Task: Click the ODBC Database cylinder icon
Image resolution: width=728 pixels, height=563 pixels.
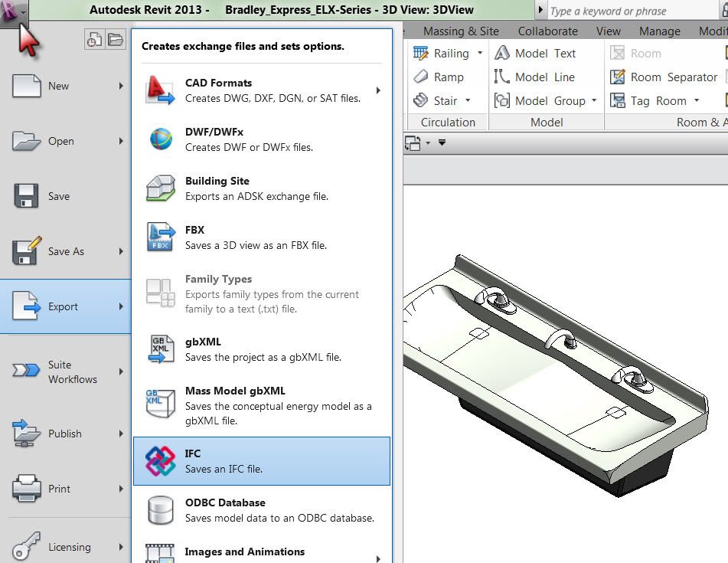Action: point(161,510)
